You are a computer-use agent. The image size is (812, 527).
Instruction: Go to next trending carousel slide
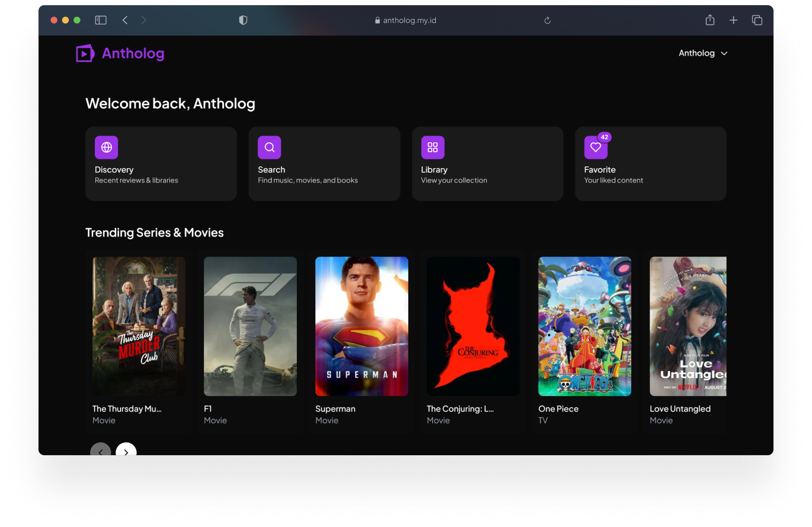126,450
